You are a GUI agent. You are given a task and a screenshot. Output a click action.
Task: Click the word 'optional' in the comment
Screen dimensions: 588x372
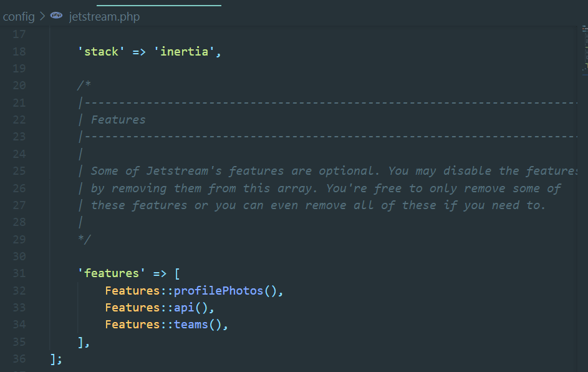click(x=346, y=171)
